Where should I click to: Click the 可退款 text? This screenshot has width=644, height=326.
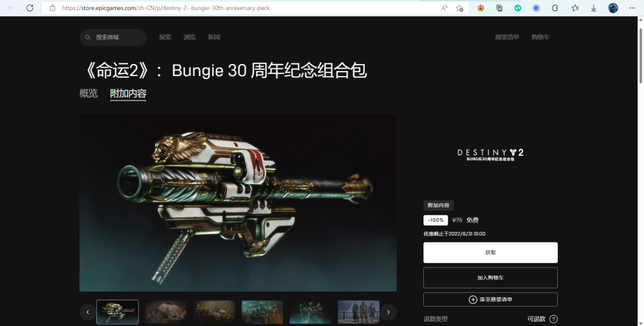coord(536,319)
